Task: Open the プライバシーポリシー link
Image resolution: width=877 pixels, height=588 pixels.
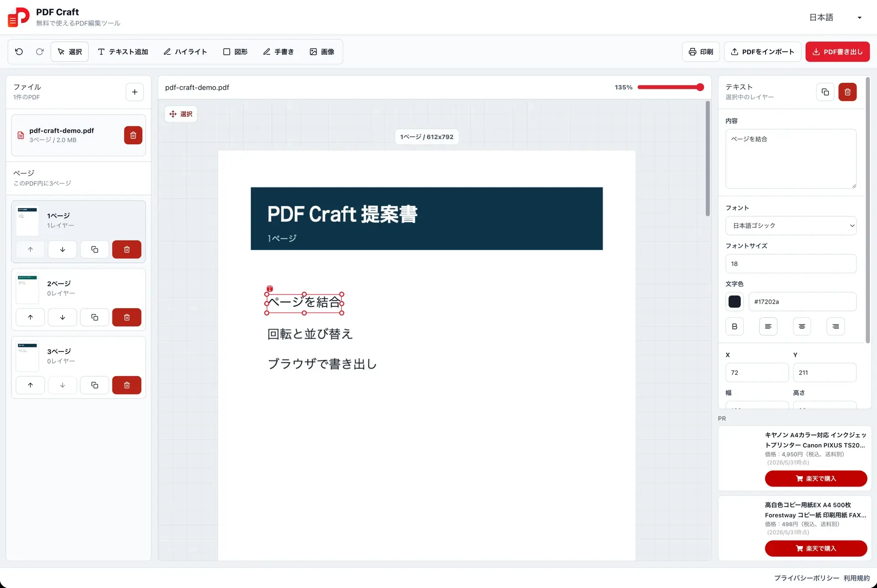Action: (x=807, y=578)
